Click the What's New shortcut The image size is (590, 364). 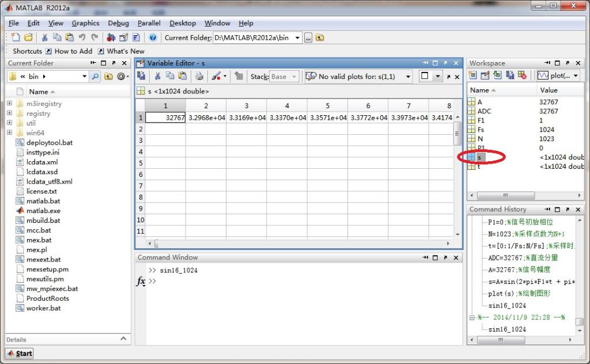pos(121,51)
